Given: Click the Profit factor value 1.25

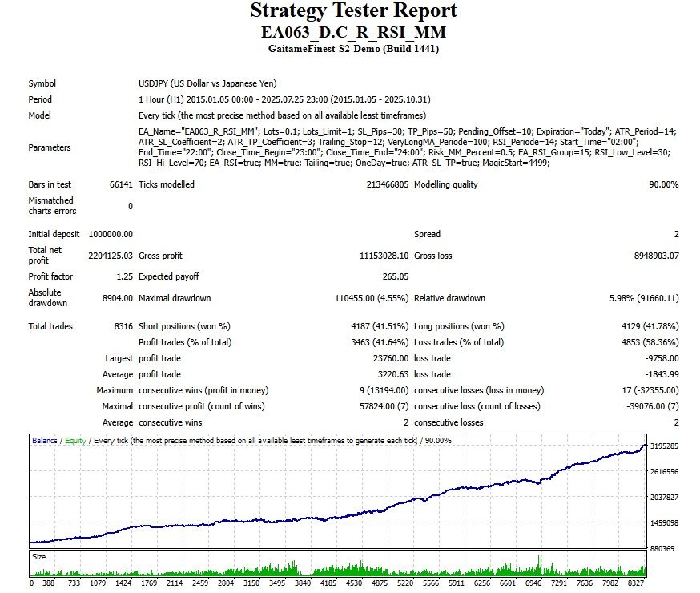Looking at the screenshot, I should click(125, 276).
